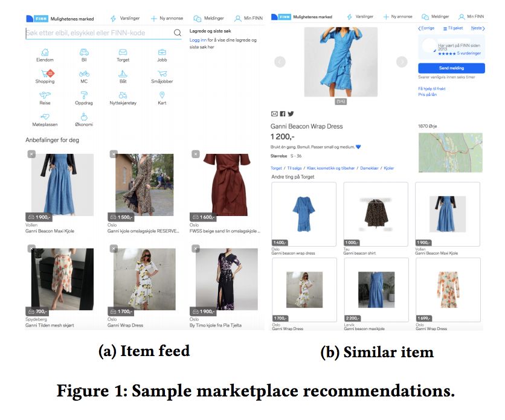Open Min FINN in similar item header
The image size is (505, 420).
point(471,16)
